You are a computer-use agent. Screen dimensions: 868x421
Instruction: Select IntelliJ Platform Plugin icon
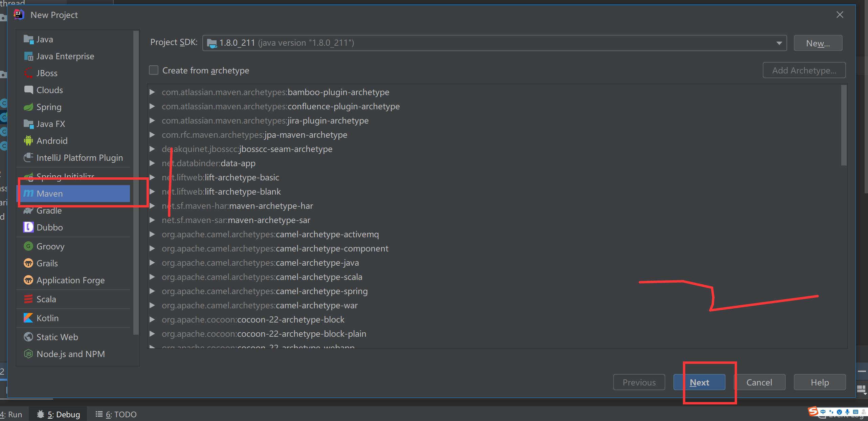coord(28,158)
